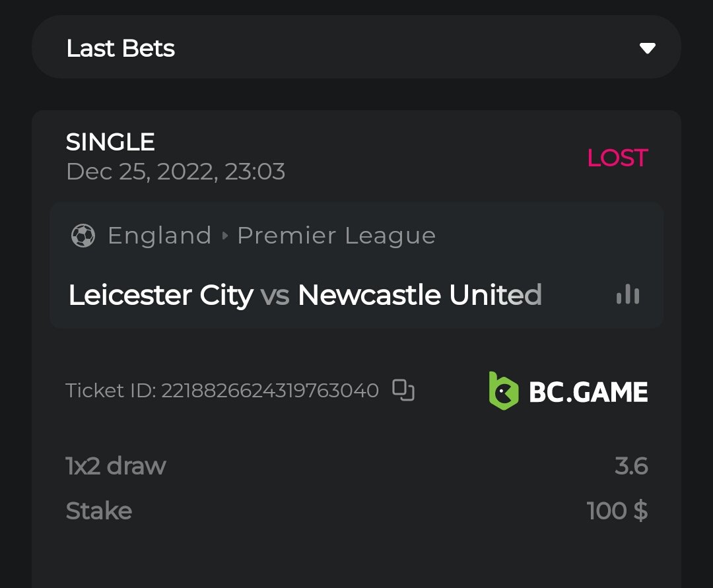
Task: Open the Newcastle United team name
Action: click(419, 295)
